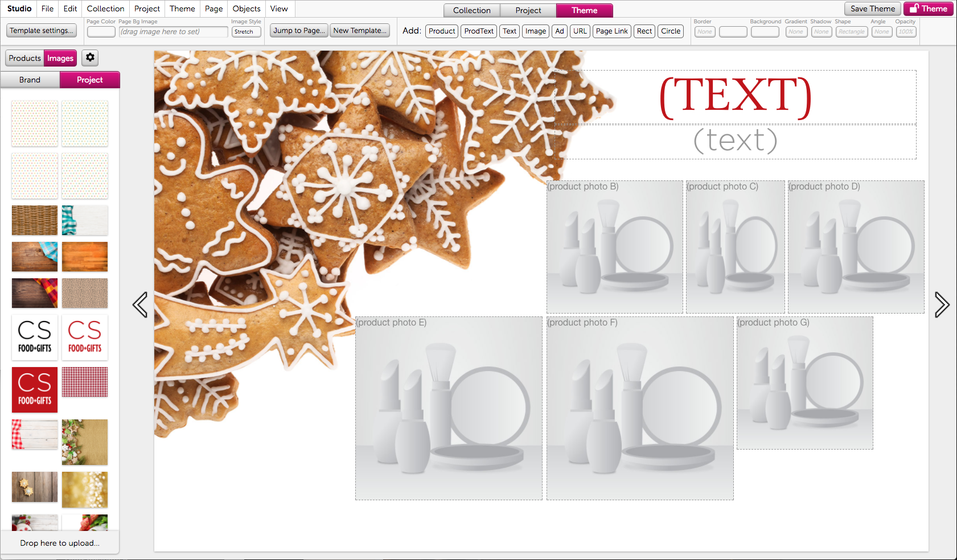Add a Rect shape
This screenshot has width=957, height=560.
coord(644,31)
